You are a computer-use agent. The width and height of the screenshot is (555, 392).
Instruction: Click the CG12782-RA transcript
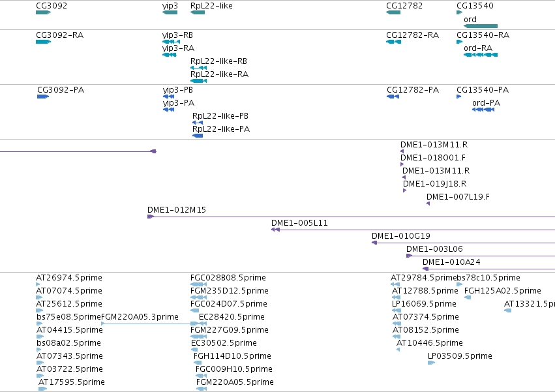[x=394, y=42]
